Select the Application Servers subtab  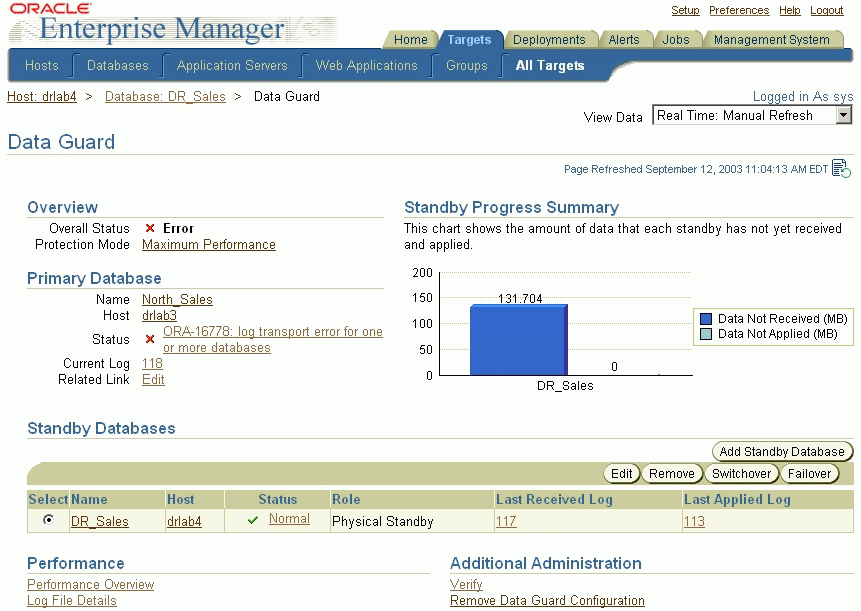232,65
